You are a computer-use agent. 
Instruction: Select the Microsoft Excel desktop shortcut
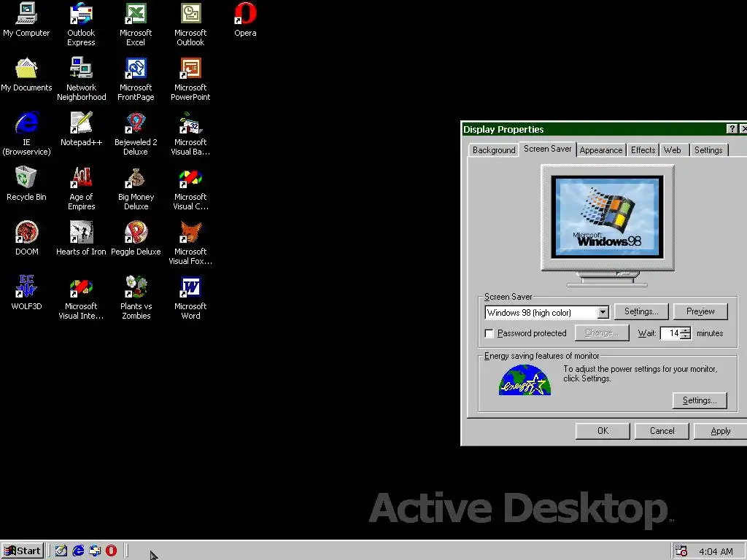coord(136,24)
